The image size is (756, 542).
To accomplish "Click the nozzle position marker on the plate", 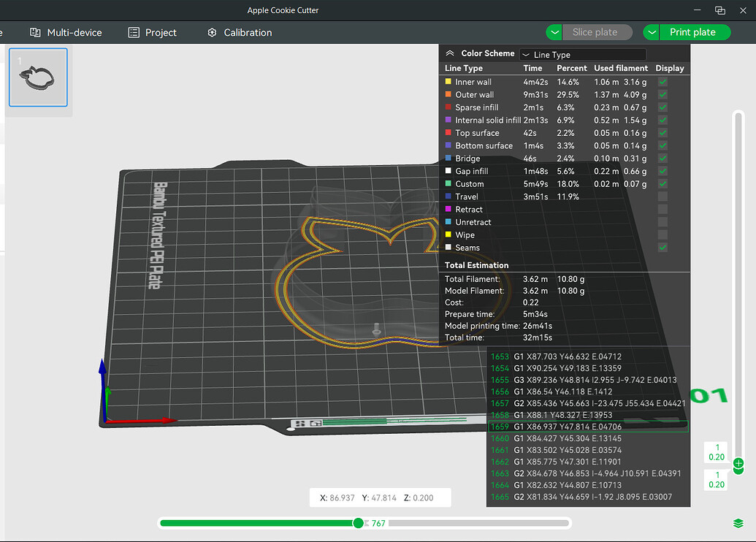I will 377,329.
